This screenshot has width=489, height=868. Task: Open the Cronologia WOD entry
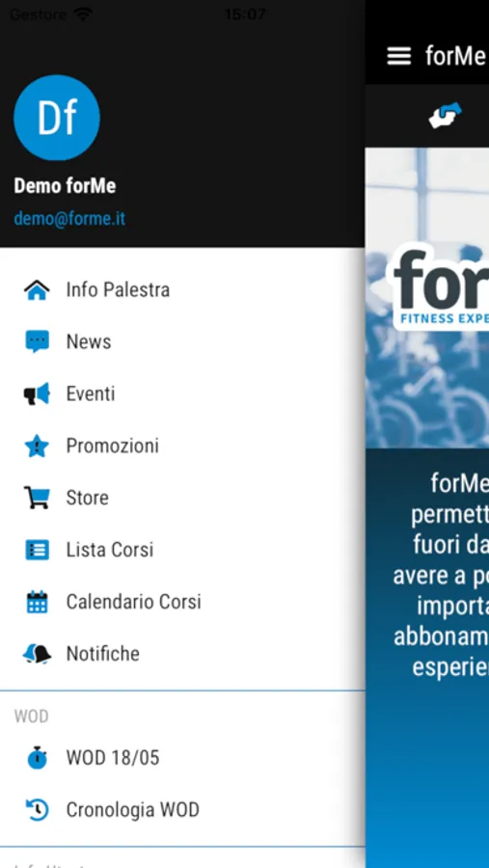click(x=182, y=810)
